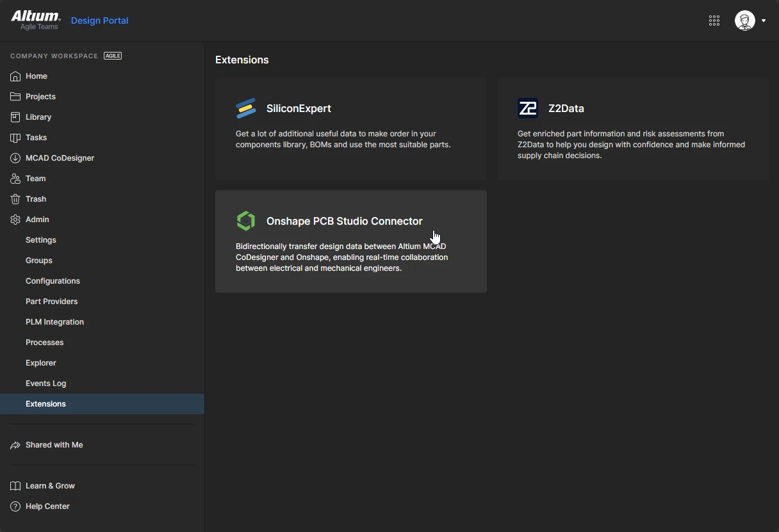Click the Home house icon
The image size is (779, 532).
[x=15, y=76]
